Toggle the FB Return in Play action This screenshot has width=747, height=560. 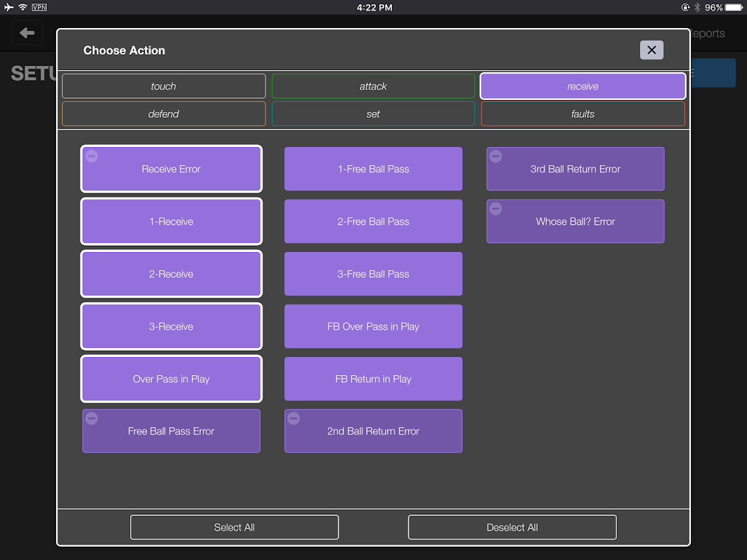point(373,379)
